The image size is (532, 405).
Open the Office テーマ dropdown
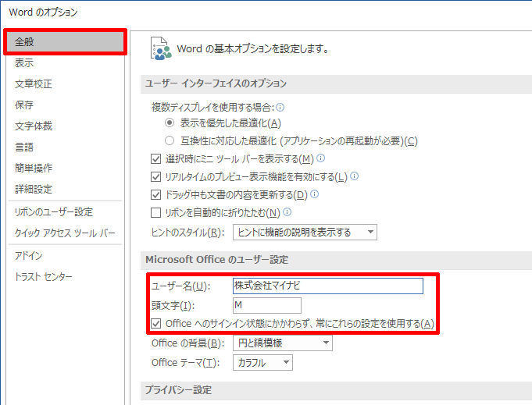[262, 363]
